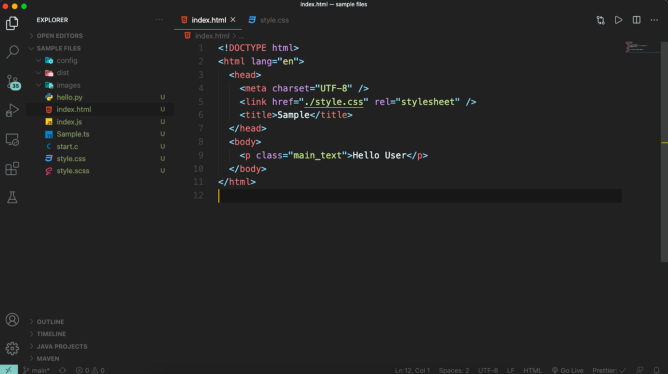This screenshot has width=668, height=374.
Task: Open the Search view in activity bar
Action: click(x=12, y=52)
